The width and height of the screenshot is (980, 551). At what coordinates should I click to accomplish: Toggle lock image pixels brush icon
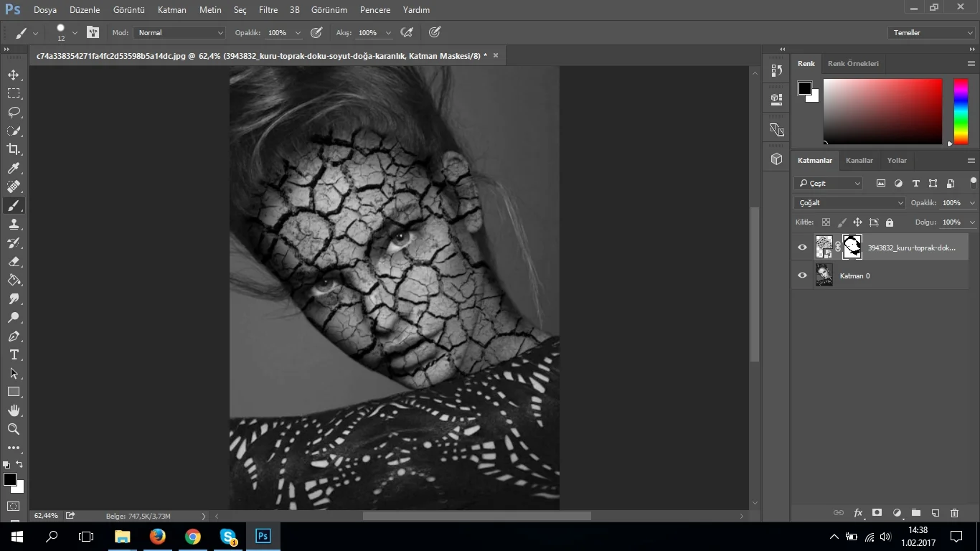click(842, 222)
